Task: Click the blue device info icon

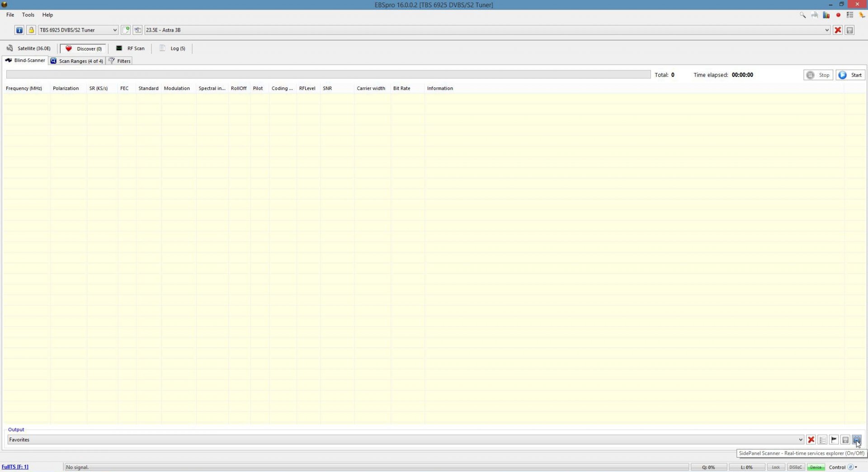Action: pos(19,30)
